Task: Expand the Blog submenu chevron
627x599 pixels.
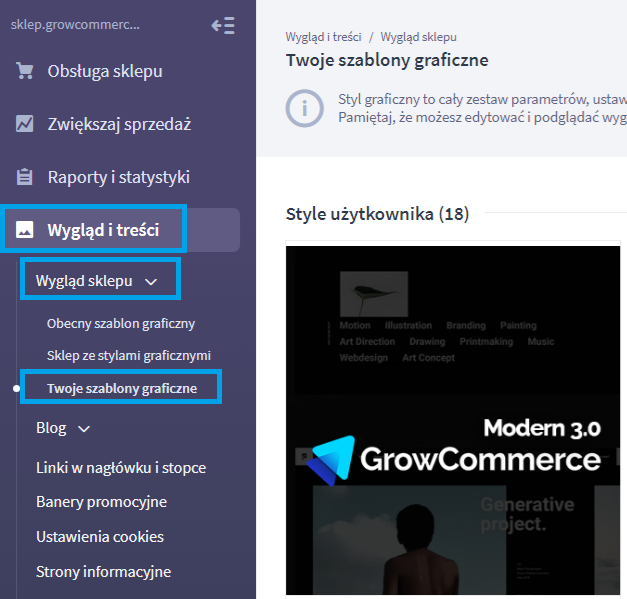Action: pos(84,429)
